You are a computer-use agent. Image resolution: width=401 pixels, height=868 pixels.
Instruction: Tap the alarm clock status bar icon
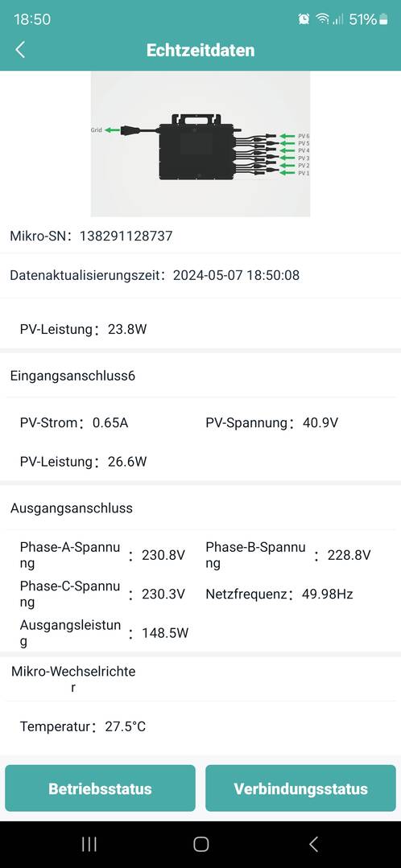click(304, 19)
